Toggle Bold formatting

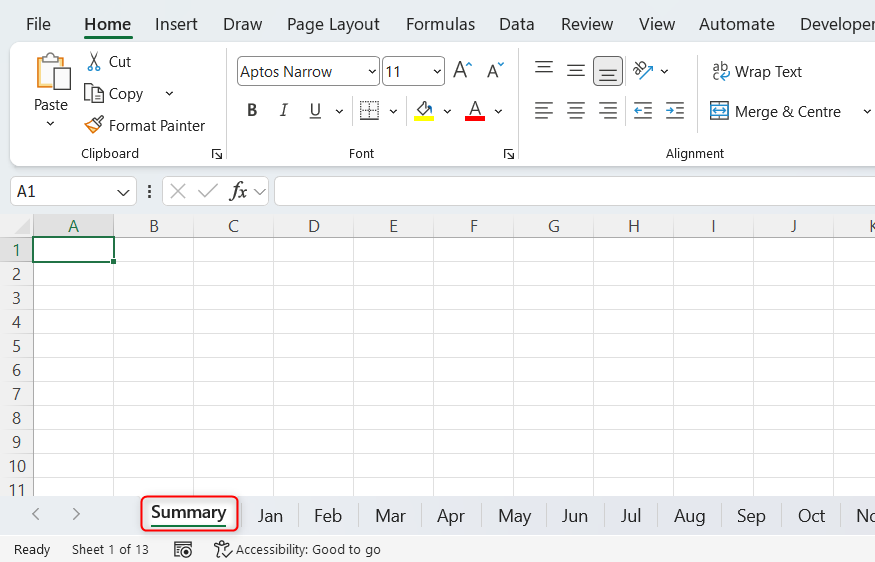click(x=252, y=111)
